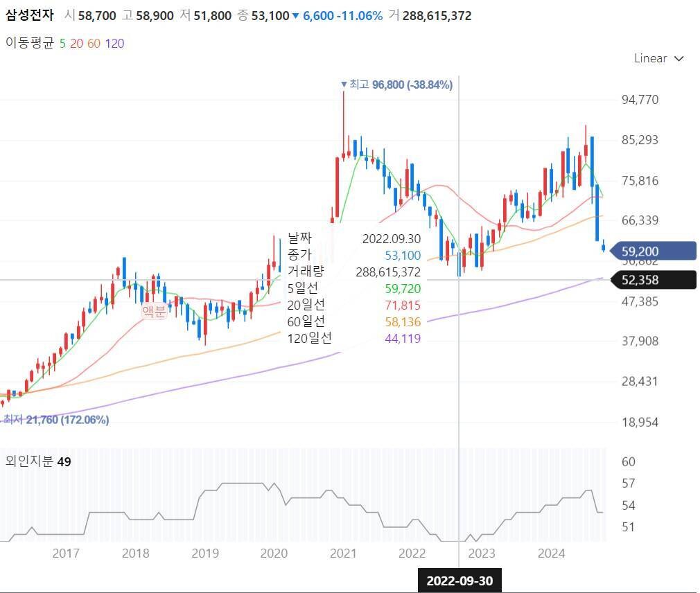Select the 최저 21,760 low marker
Screen dimensions: 700x593
click(57, 420)
